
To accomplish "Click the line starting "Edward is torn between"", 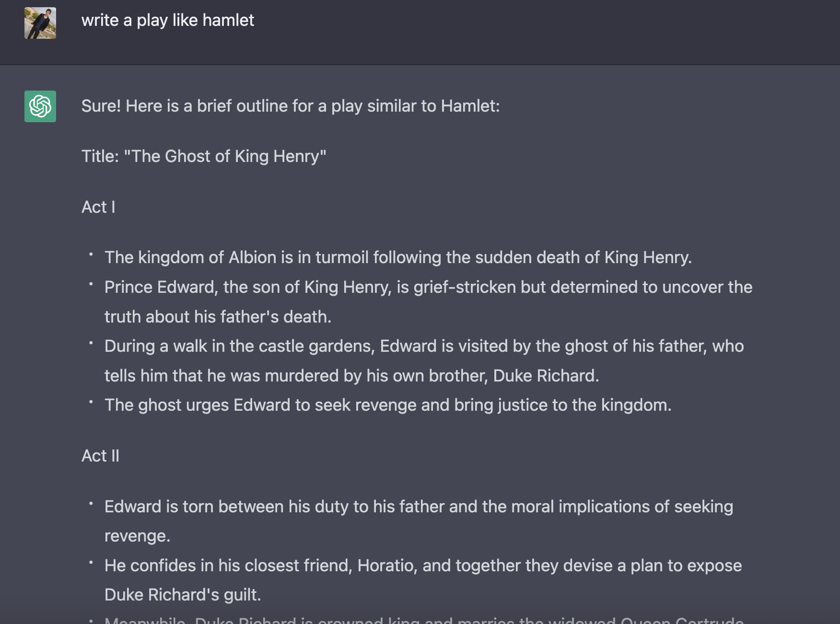I will [419, 507].
